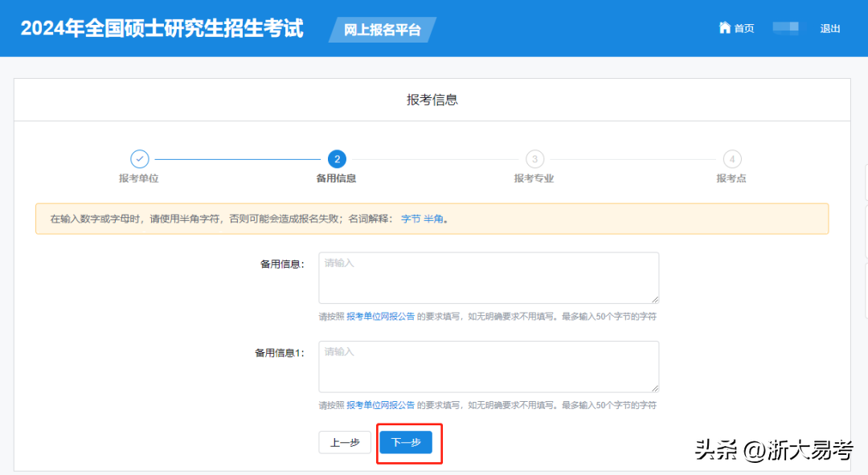Go back with the 上一步 button
868x475 pixels.
point(345,443)
